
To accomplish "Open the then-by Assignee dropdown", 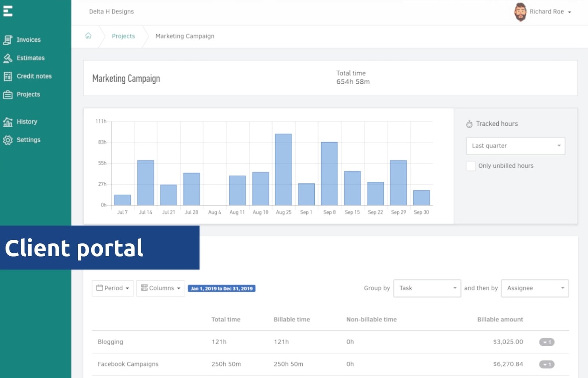I will (535, 288).
